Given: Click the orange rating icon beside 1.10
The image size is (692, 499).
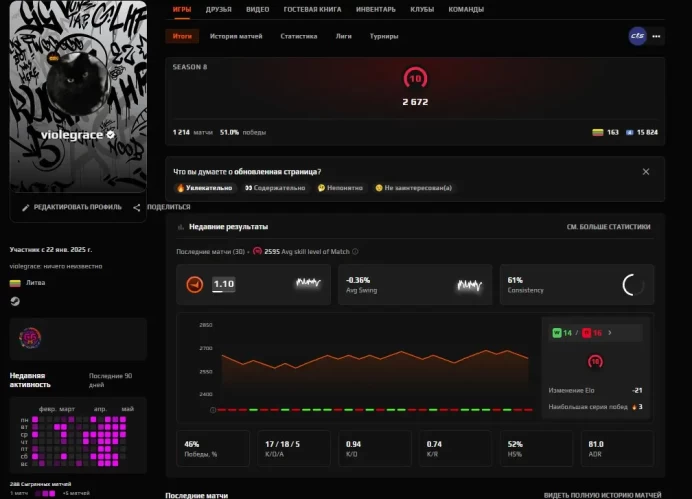Looking at the screenshot, I should [x=195, y=285].
